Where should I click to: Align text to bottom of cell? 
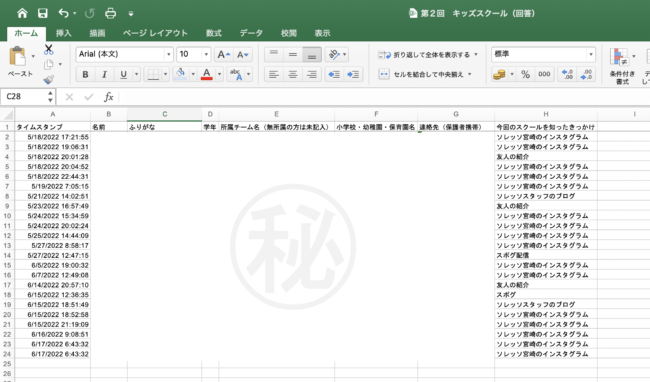pyautogui.click(x=312, y=54)
